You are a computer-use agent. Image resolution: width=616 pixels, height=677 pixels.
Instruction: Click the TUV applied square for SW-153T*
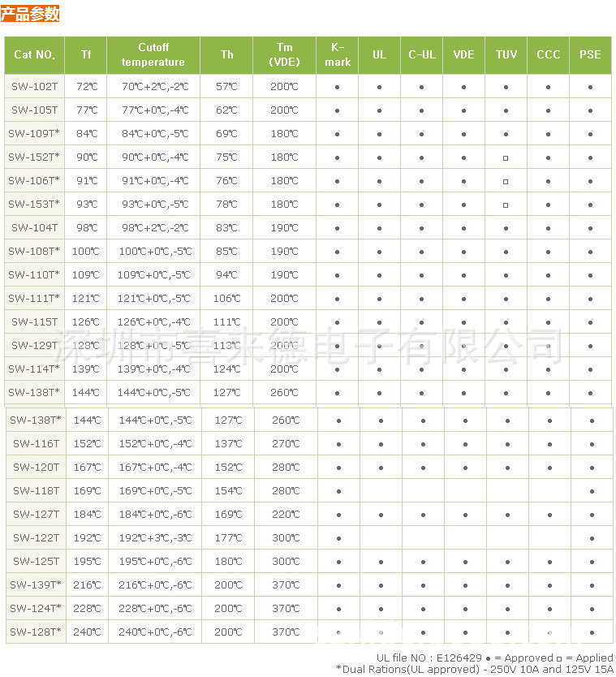coord(506,205)
